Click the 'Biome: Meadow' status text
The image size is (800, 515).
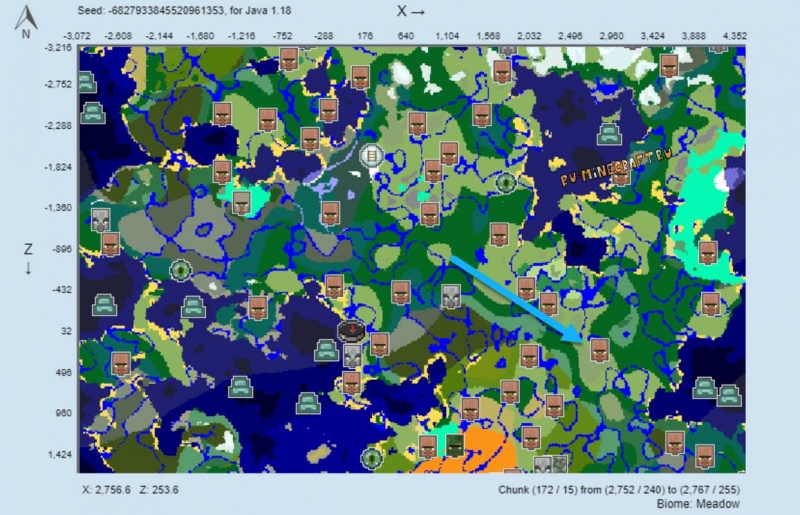698,504
